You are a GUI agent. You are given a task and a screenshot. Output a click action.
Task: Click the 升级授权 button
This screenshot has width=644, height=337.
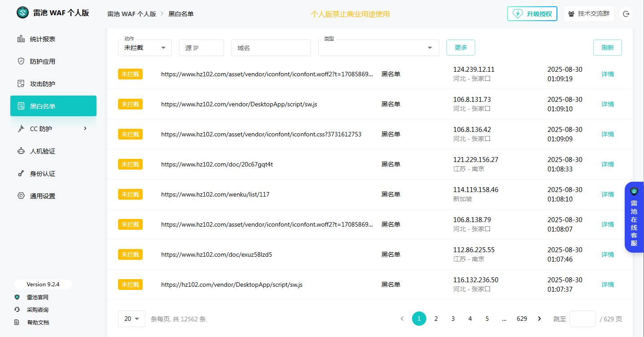[532, 14]
